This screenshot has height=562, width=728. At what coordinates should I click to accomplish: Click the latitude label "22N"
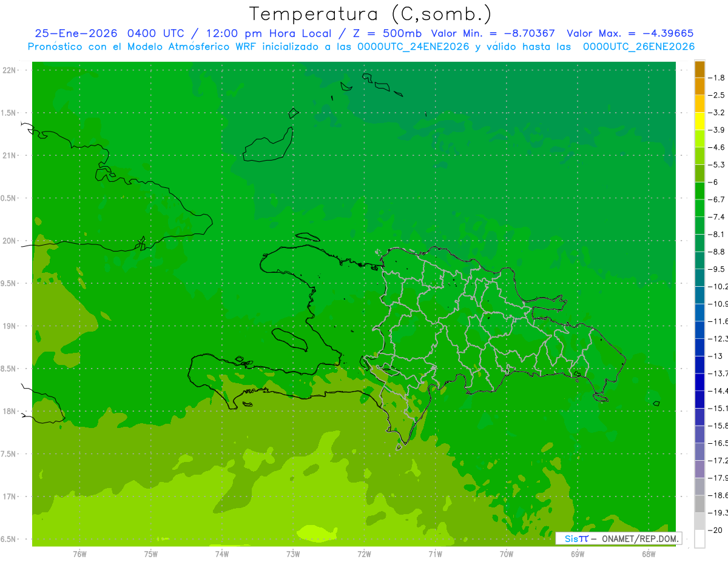tap(9, 70)
